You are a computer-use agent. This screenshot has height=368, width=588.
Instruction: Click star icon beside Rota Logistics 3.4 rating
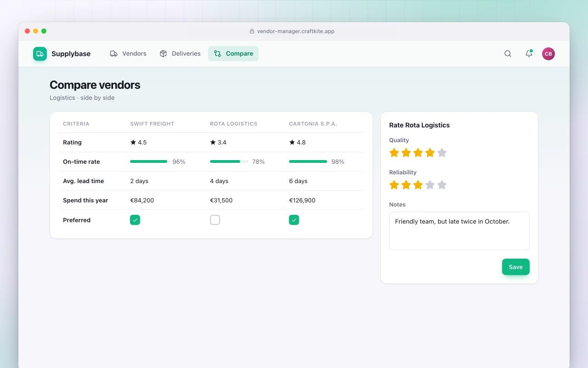(213, 143)
